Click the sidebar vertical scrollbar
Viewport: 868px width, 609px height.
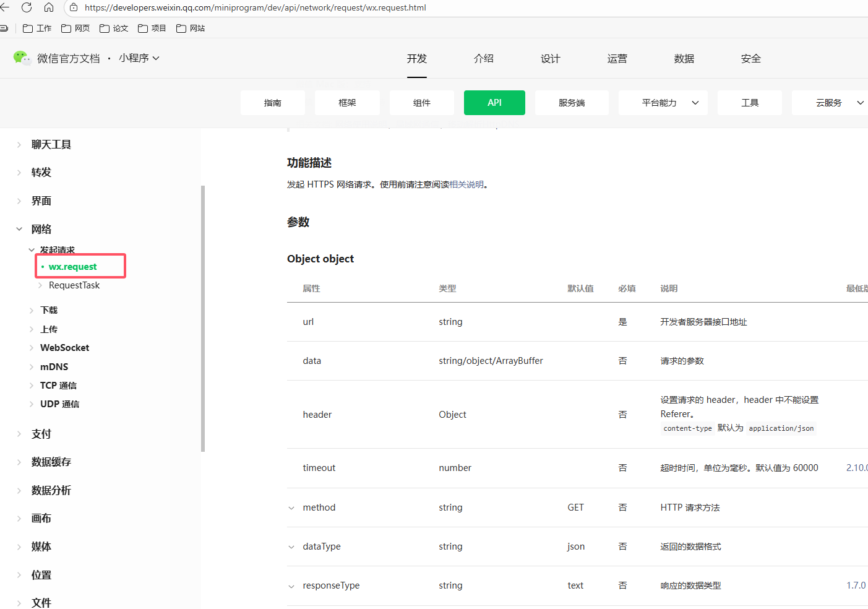203,319
